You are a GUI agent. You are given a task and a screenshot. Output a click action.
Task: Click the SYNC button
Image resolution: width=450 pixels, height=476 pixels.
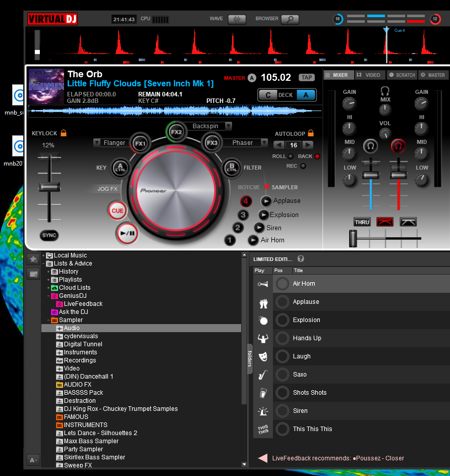49,235
